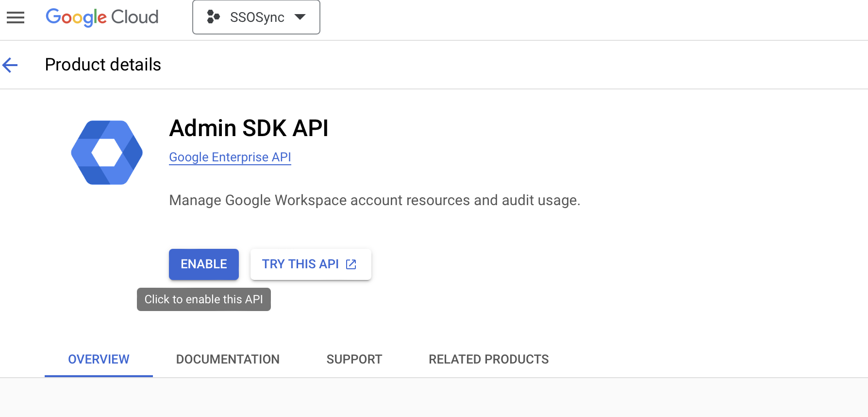
Task: Select the Support tab
Action: tap(354, 359)
